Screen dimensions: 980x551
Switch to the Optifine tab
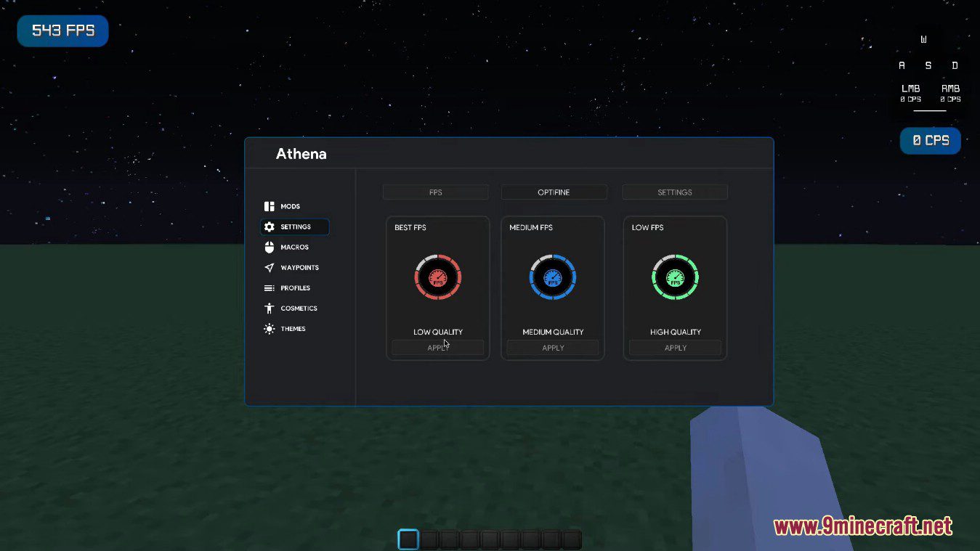tap(554, 192)
